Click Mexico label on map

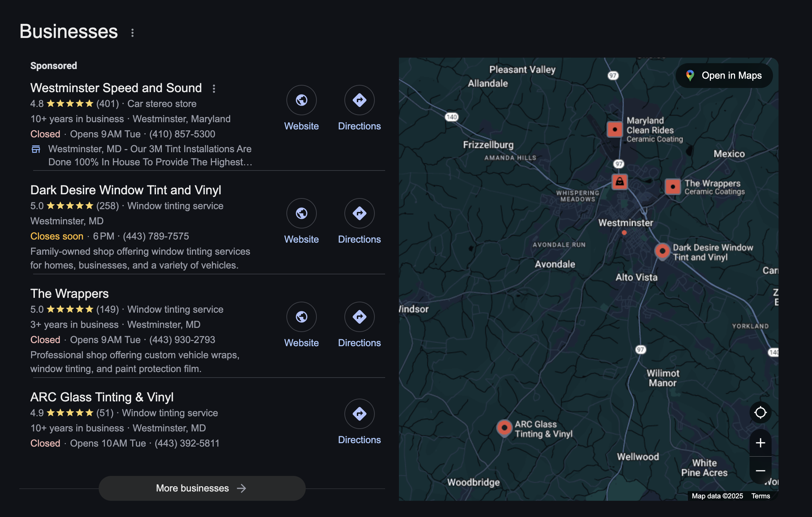(729, 154)
